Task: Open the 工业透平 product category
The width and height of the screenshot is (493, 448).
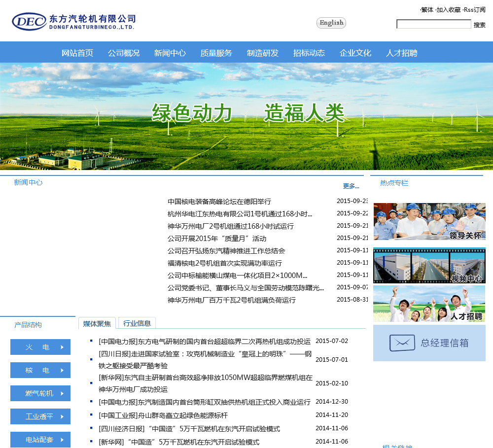Action: 40,416
